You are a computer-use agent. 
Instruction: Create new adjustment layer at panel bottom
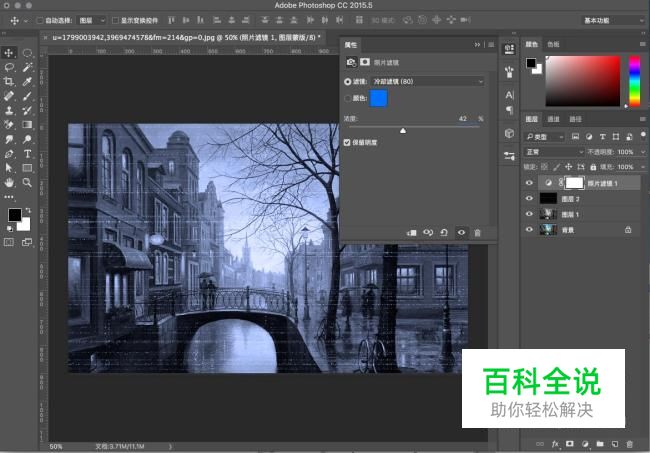click(585, 444)
